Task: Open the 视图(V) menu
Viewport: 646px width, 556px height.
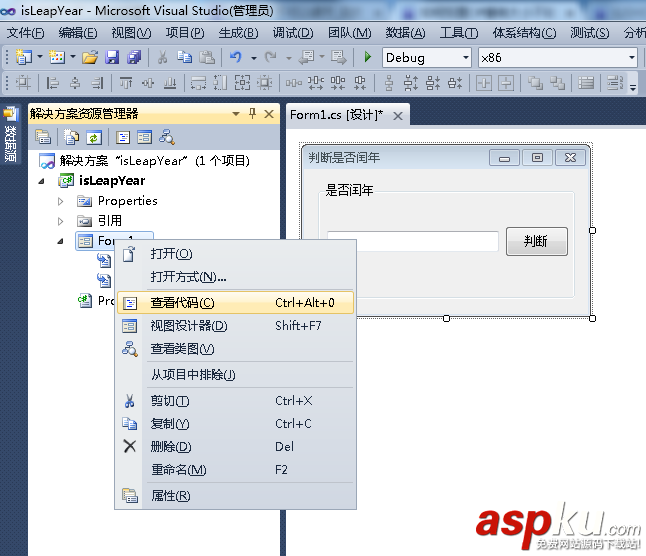Action: point(131,33)
